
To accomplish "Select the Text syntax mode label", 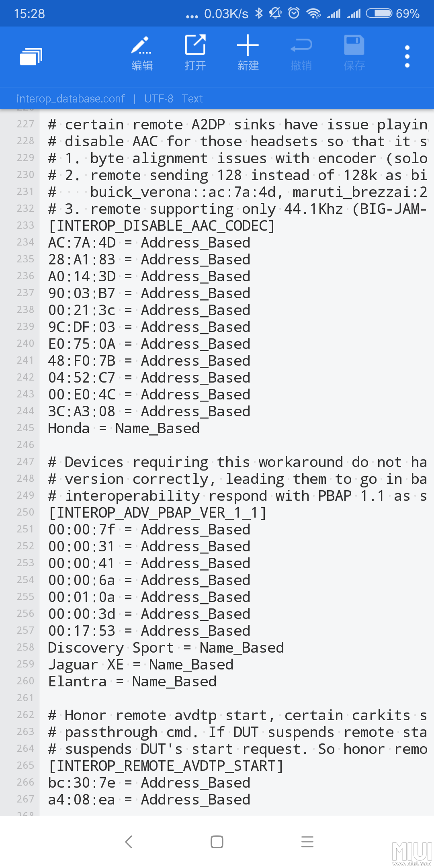I will point(192,99).
